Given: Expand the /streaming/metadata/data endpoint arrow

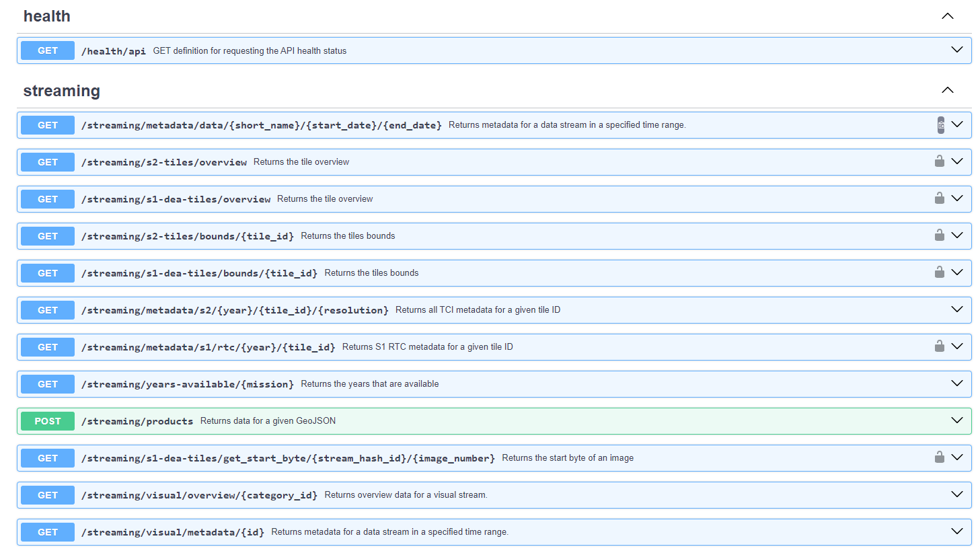Looking at the screenshot, I should point(957,124).
